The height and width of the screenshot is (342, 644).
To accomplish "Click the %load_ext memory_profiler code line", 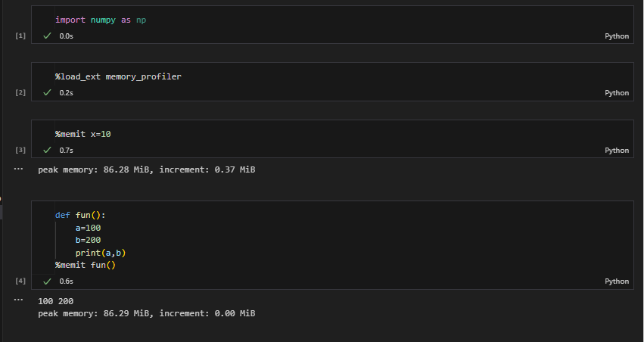I will point(118,76).
